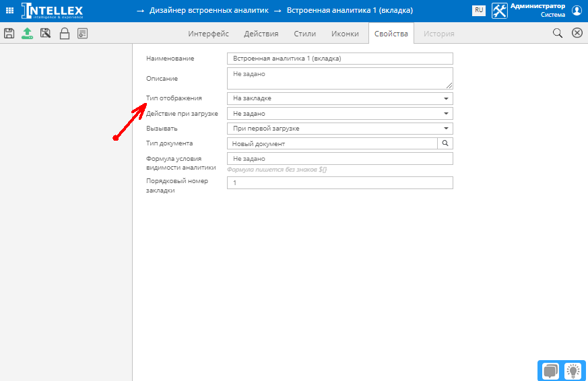Click Дизайнер встроенных аналитик breadcrumb link

(209, 11)
